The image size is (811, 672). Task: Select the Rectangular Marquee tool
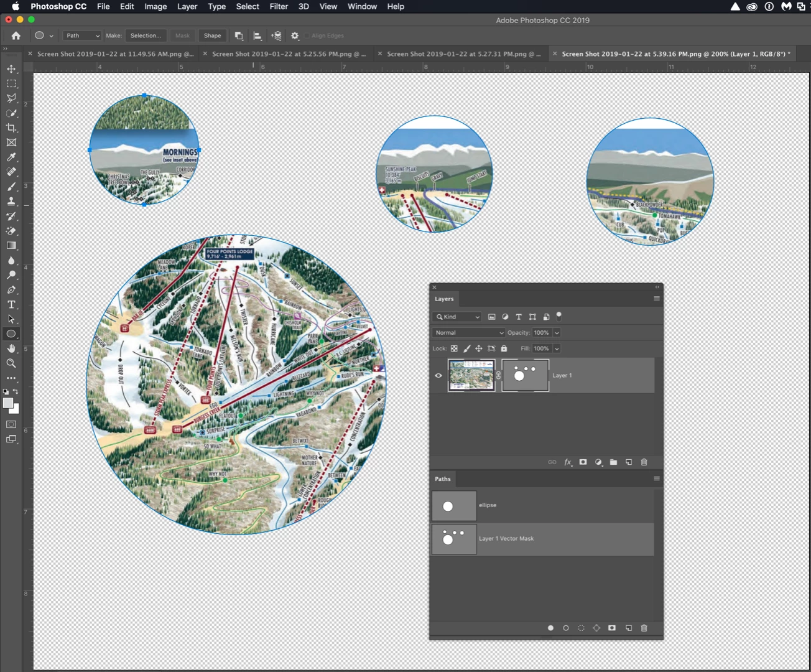(x=11, y=83)
